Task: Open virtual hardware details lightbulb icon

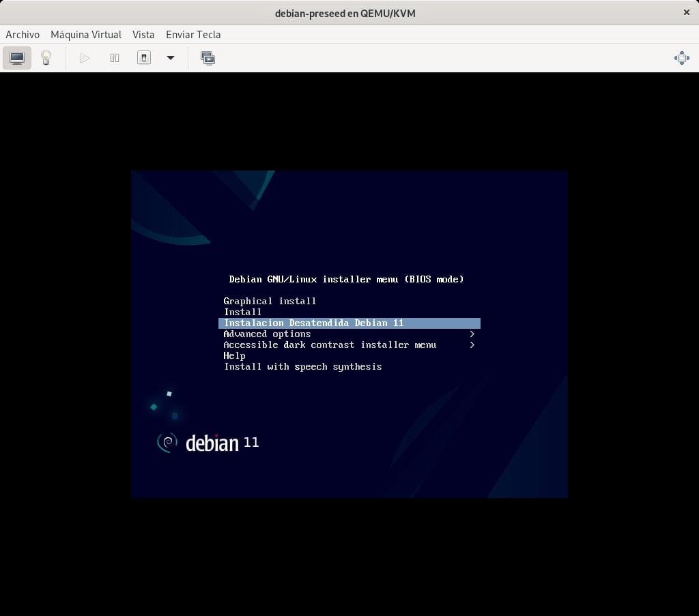Action: tap(46, 58)
